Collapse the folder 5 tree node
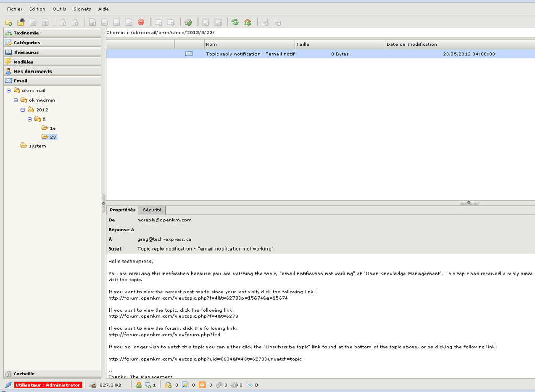Image resolution: width=535 pixels, height=392 pixels. coord(30,119)
